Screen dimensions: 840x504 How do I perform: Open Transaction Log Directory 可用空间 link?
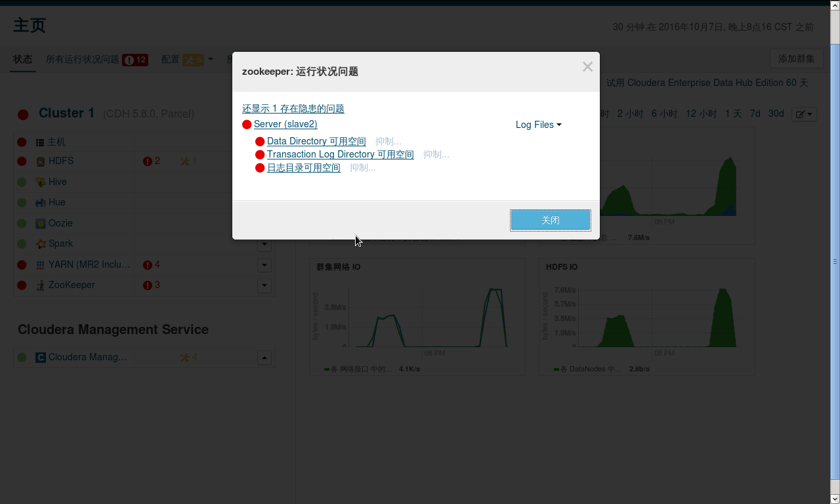(341, 155)
